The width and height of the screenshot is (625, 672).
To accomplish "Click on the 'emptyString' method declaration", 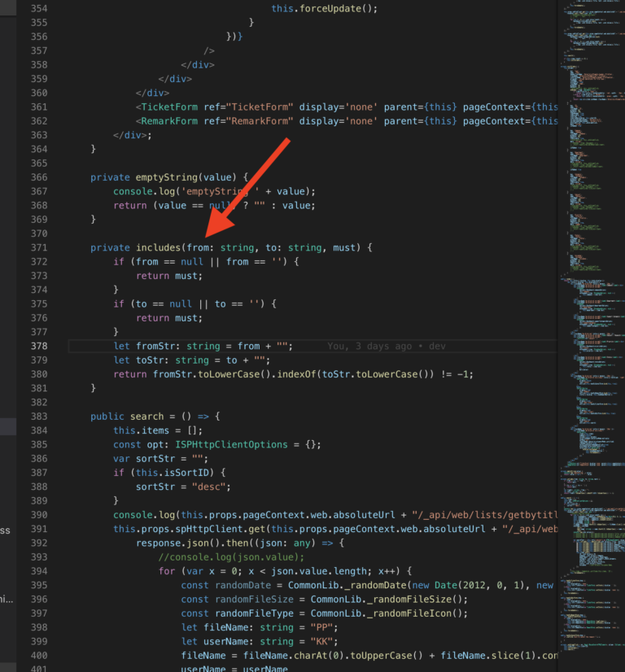I will coord(167,177).
